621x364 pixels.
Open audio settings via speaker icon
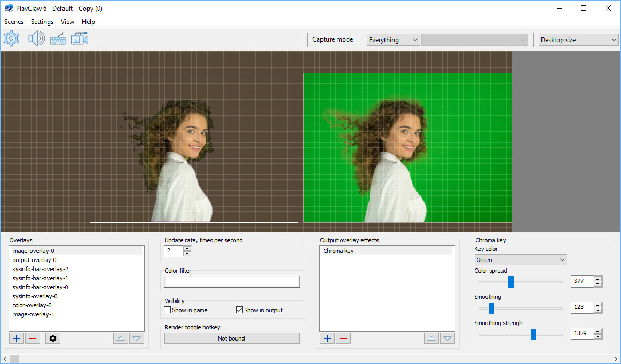(x=36, y=38)
